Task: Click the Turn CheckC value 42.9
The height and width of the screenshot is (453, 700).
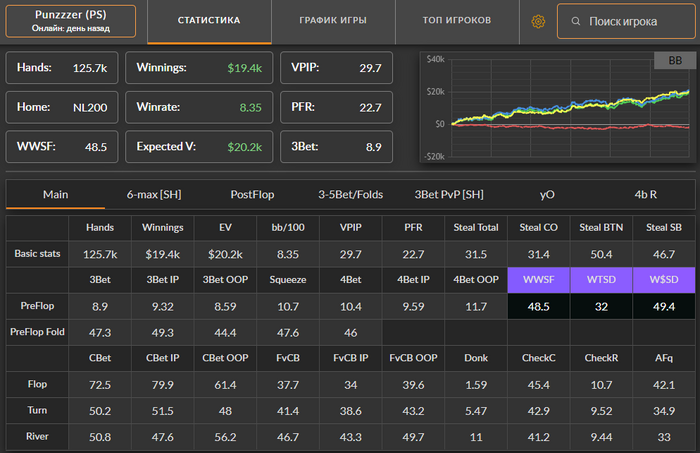Action: click(538, 411)
